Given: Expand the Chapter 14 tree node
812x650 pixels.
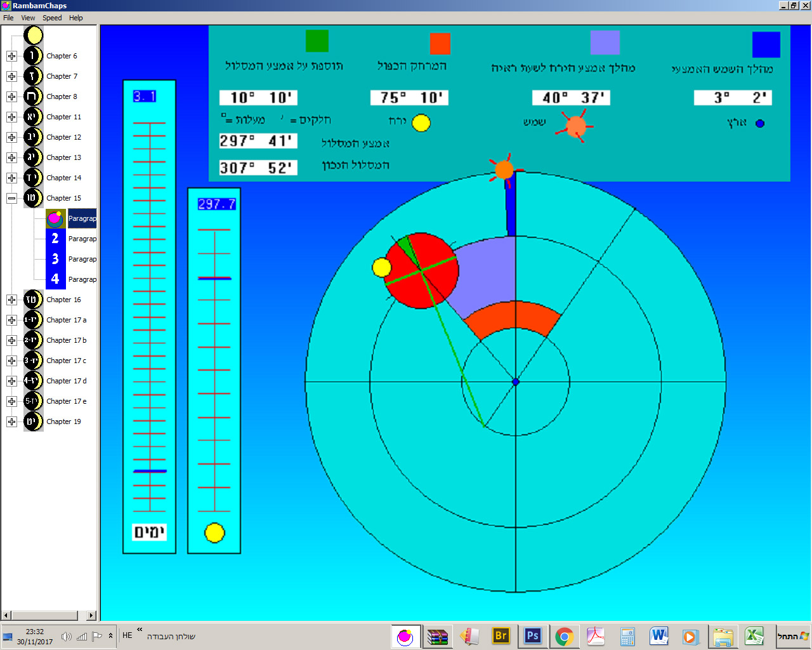Looking at the screenshot, I should coord(11,178).
